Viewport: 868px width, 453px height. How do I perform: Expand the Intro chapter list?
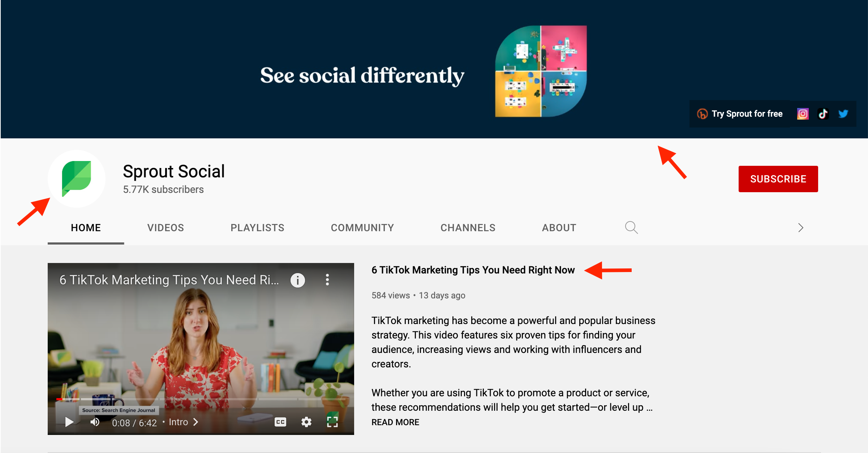click(184, 422)
